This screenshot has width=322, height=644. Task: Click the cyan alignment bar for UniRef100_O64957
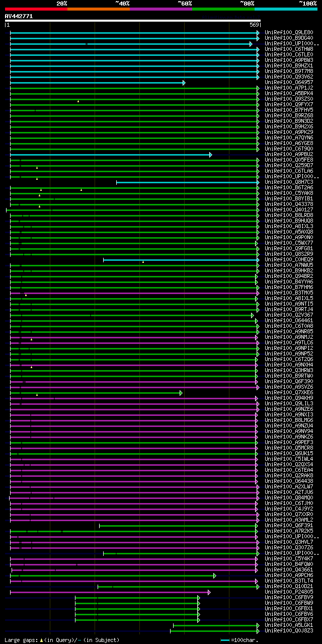point(97,83)
